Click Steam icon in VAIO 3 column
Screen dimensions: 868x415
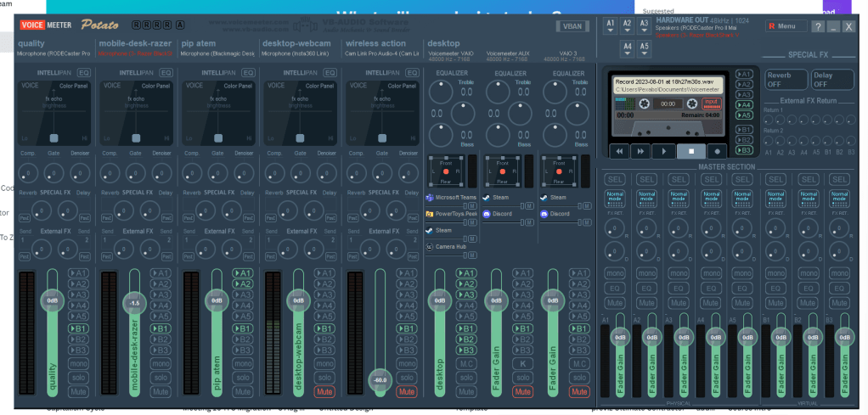click(544, 198)
